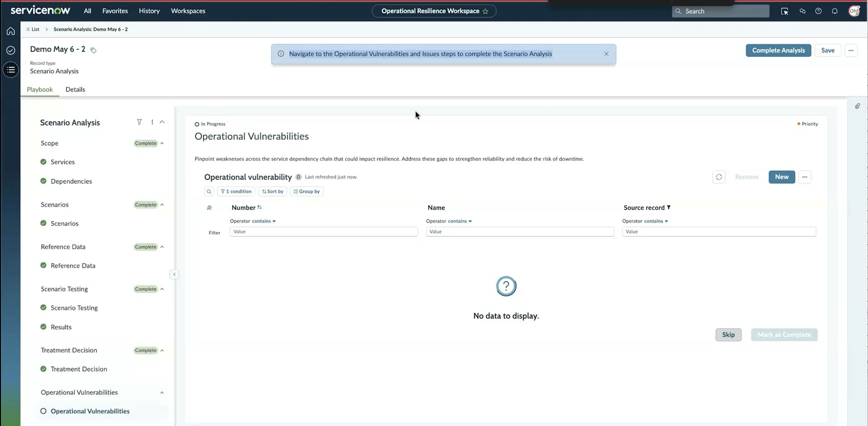Viewport: 868px width, 426px height.
Task: Open the Favorites menu
Action: (x=115, y=11)
